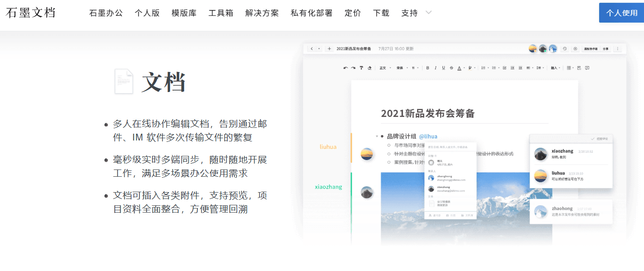Open the 模版库 menu item

(x=184, y=13)
